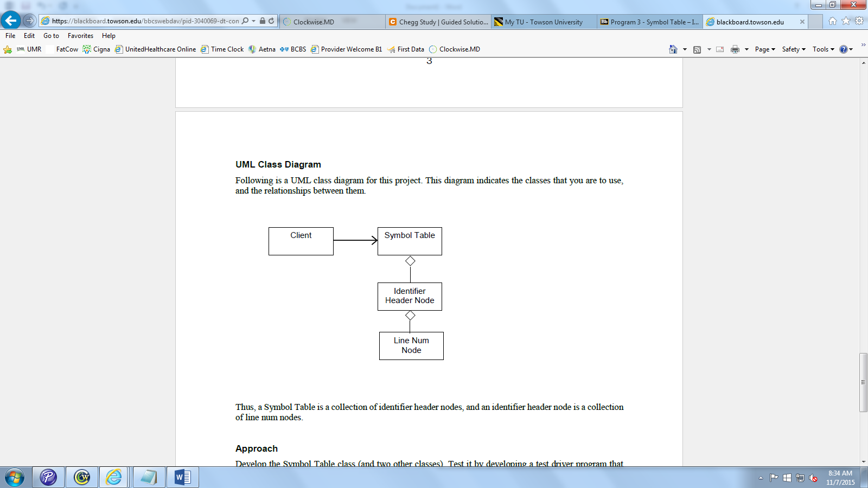This screenshot has height=488, width=868.
Task: Click the Add to Favorites star icon
Action: point(845,20)
